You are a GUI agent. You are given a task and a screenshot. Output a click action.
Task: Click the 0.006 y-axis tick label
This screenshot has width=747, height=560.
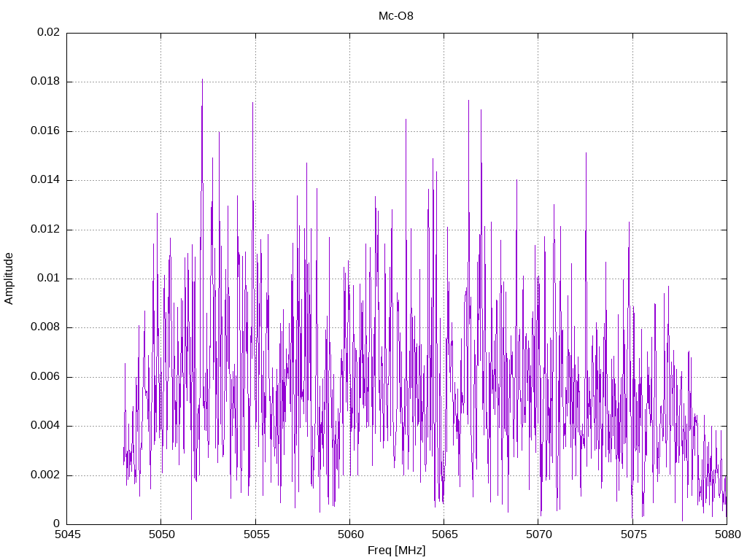[x=45, y=377]
